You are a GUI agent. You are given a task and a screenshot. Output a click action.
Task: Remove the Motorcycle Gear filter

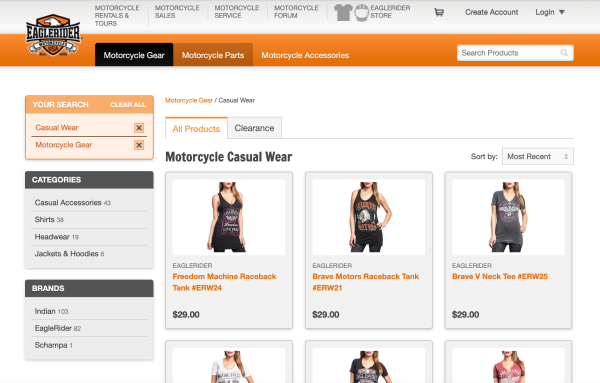(x=139, y=145)
